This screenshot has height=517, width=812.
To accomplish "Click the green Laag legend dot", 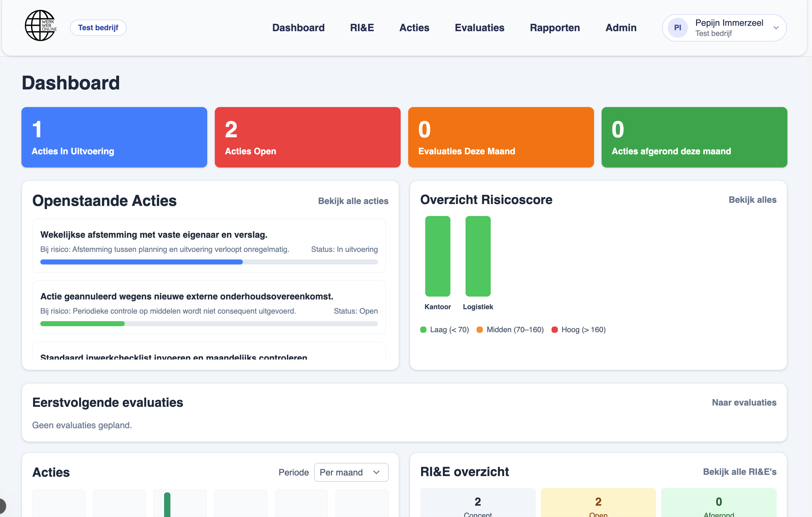I will [423, 330].
